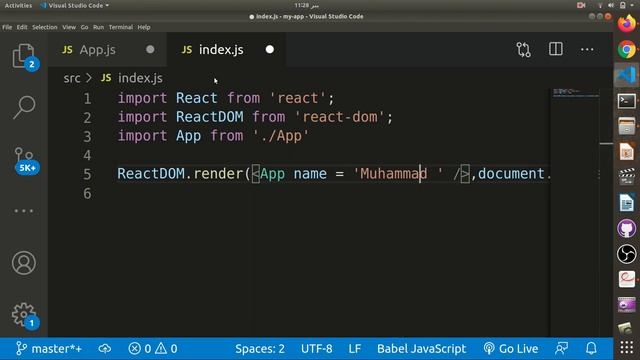Image resolution: width=640 pixels, height=360 pixels.
Task: Click line number 5 in gutter
Action: (87, 174)
